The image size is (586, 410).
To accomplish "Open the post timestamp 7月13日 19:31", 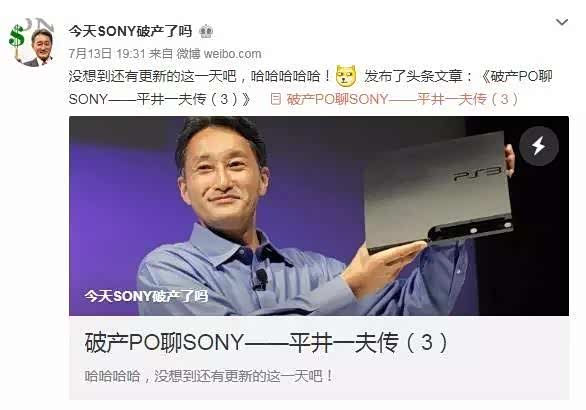I will (x=107, y=54).
